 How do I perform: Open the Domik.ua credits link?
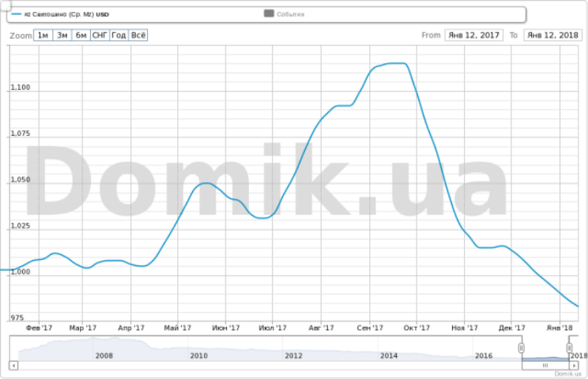point(567,373)
